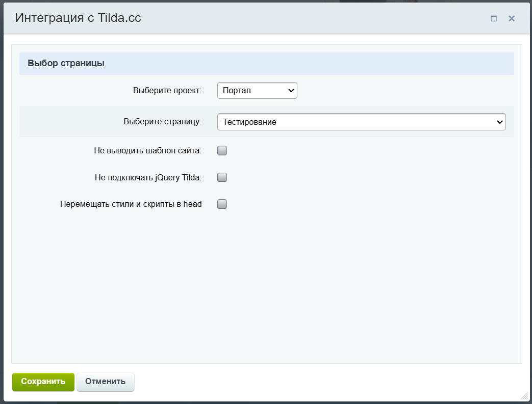Enable 'Не выводить шаблон сайта' checkbox
This screenshot has width=532, height=404.
(222, 150)
